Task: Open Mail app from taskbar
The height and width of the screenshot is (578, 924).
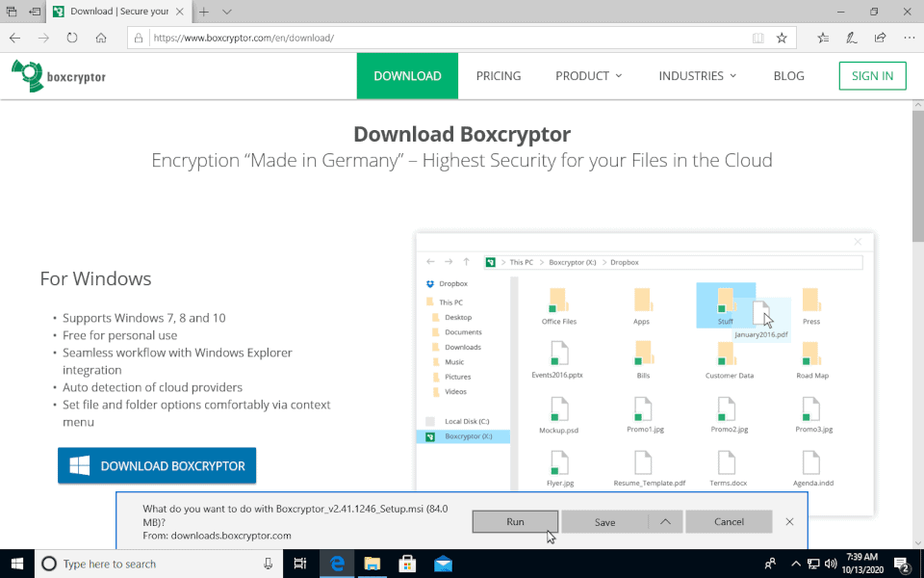Action: click(x=443, y=564)
